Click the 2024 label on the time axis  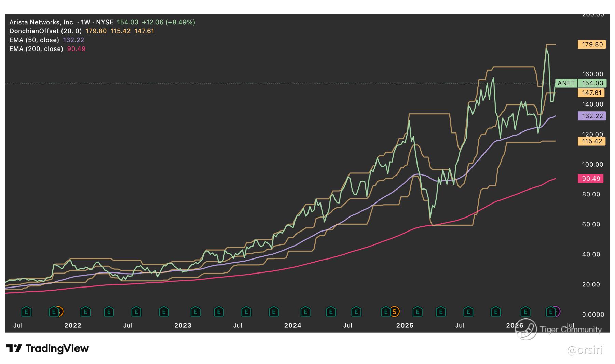[x=293, y=325]
